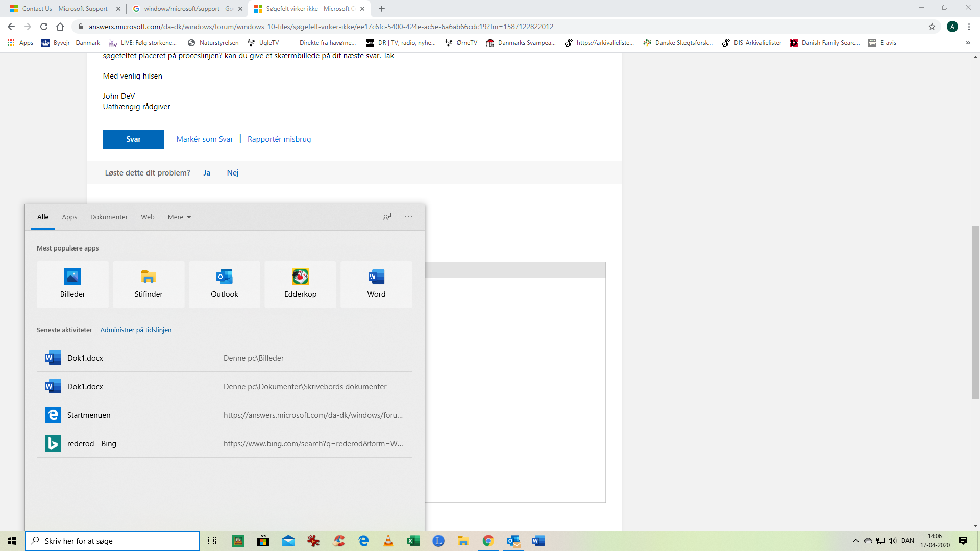
Task: Launch the Edderkop solitaire tile
Action: pos(300,284)
